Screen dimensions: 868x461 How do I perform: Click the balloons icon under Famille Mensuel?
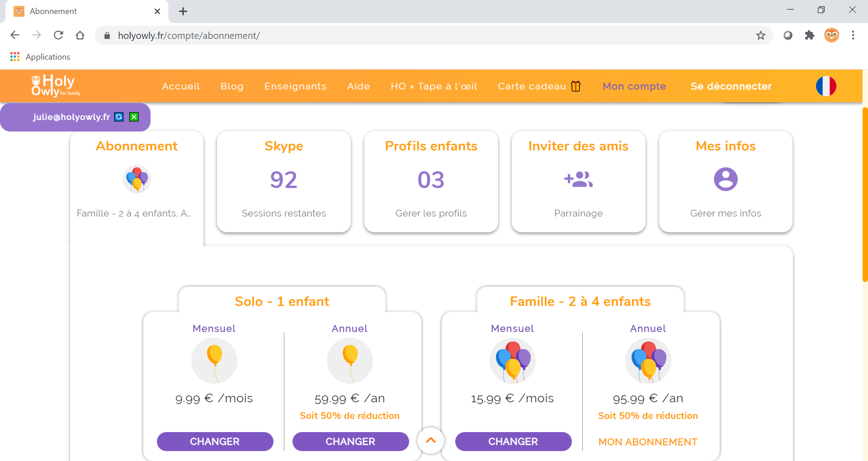point(513,361)
